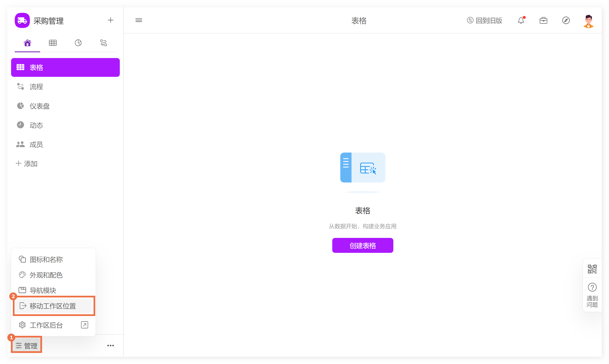The image size is (609, 364).
Task: Switch to the table grid tab icon
Action: (53, 43)
